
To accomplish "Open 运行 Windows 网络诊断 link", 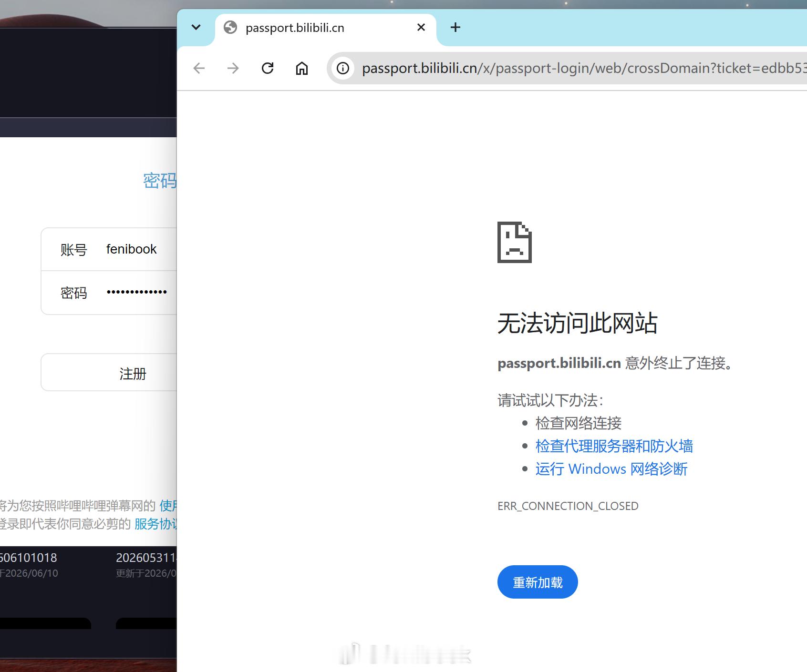I will 611,469.
